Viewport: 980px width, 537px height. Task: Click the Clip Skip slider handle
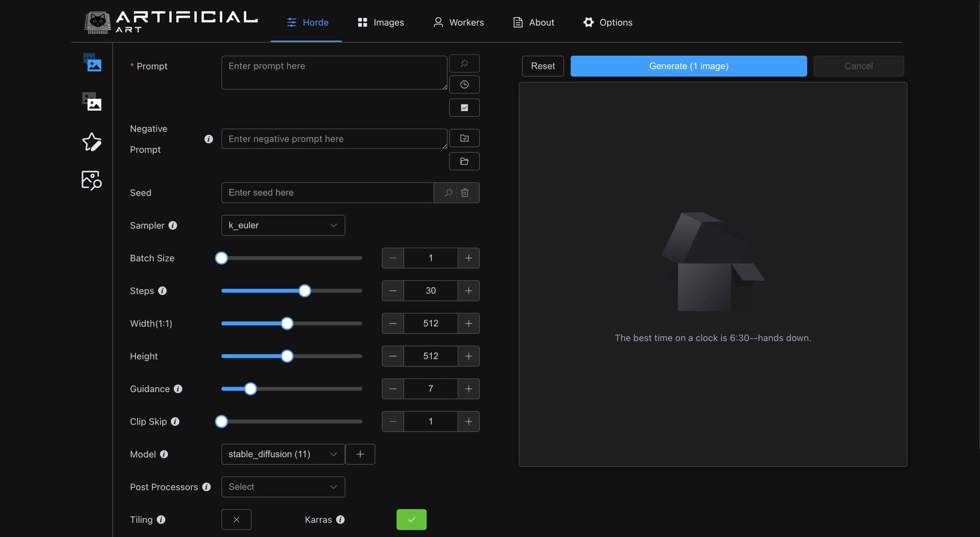pos(222,422)
